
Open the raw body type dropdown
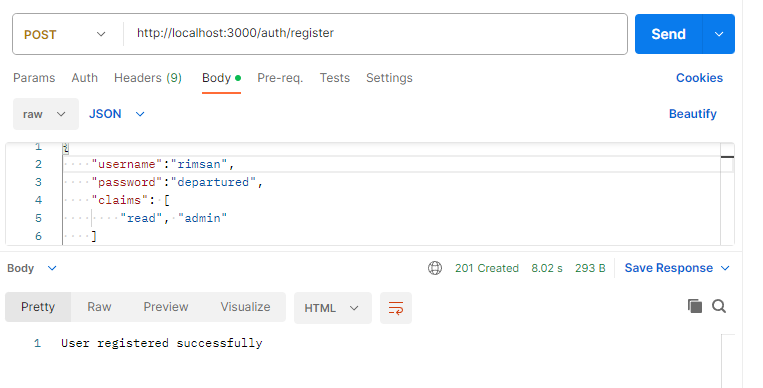pyautogui.click(x=46, y=114)
